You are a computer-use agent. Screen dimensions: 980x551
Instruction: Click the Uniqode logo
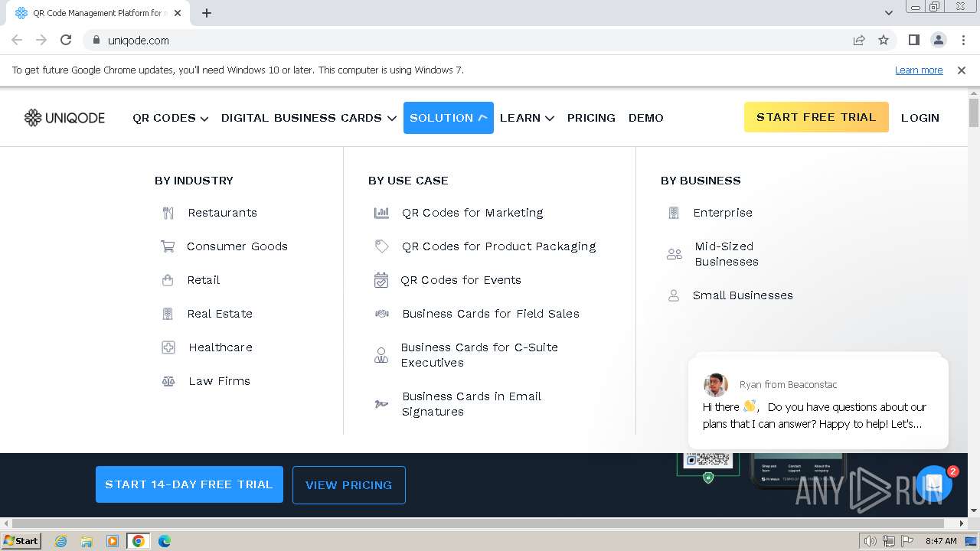64,118
